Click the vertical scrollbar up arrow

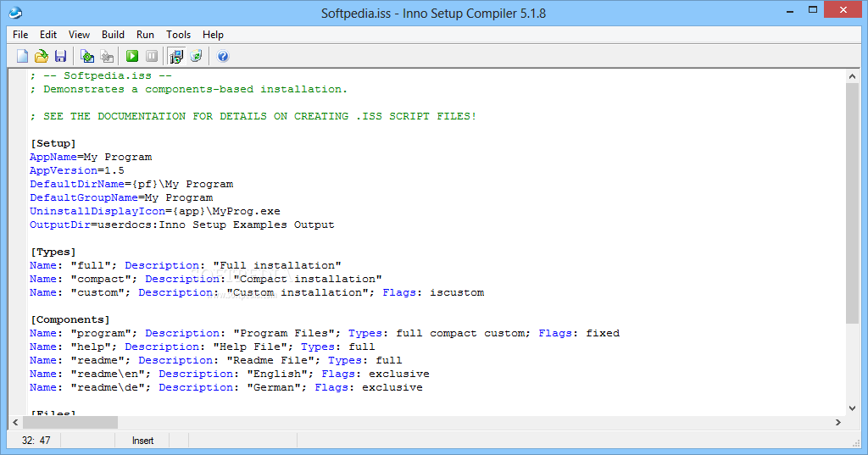852,76
